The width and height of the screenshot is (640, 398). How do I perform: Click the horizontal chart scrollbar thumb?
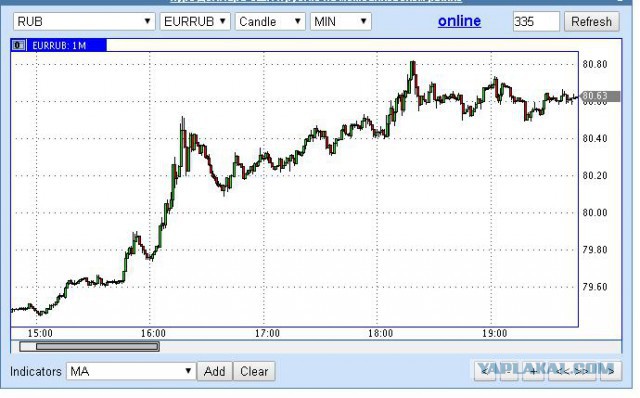[x=97, y=347]
